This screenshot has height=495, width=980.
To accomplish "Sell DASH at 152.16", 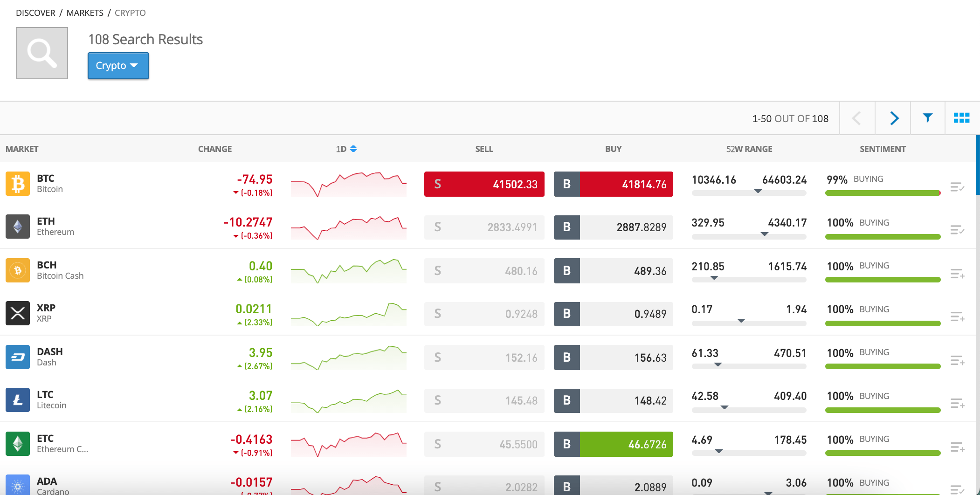I will point(484,357).
